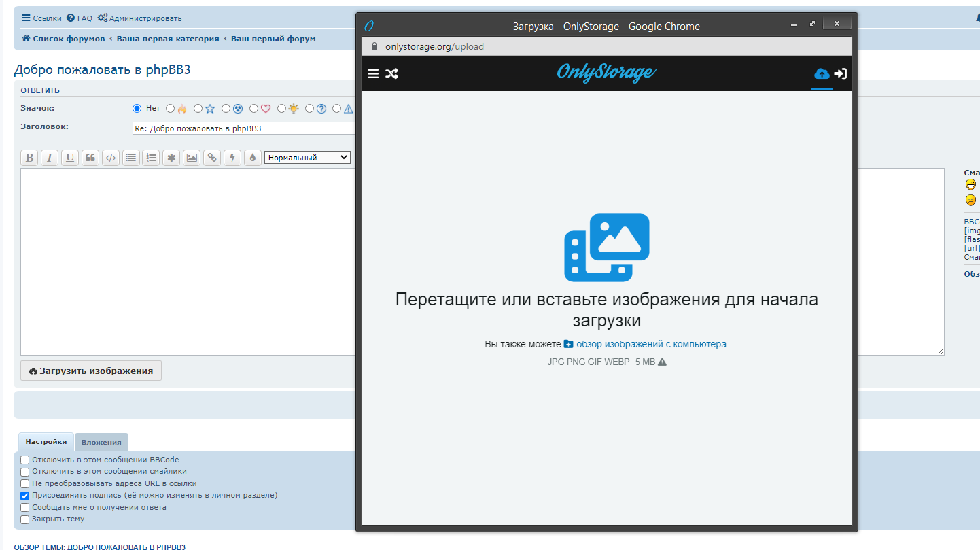This screenshot has width=980, height=550.
Task: Click 'JPG PNG GIF WEBP' formats text
Action: point(589,362)
